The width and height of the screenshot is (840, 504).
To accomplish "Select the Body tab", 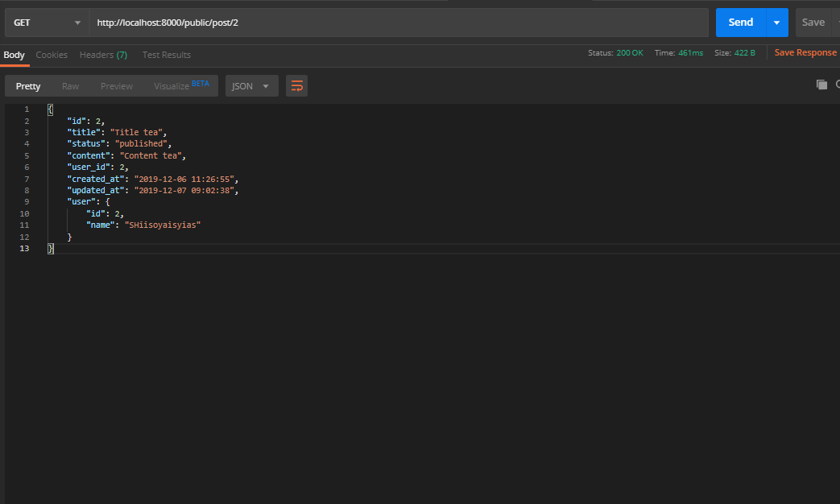I will (x=14, y=55).
